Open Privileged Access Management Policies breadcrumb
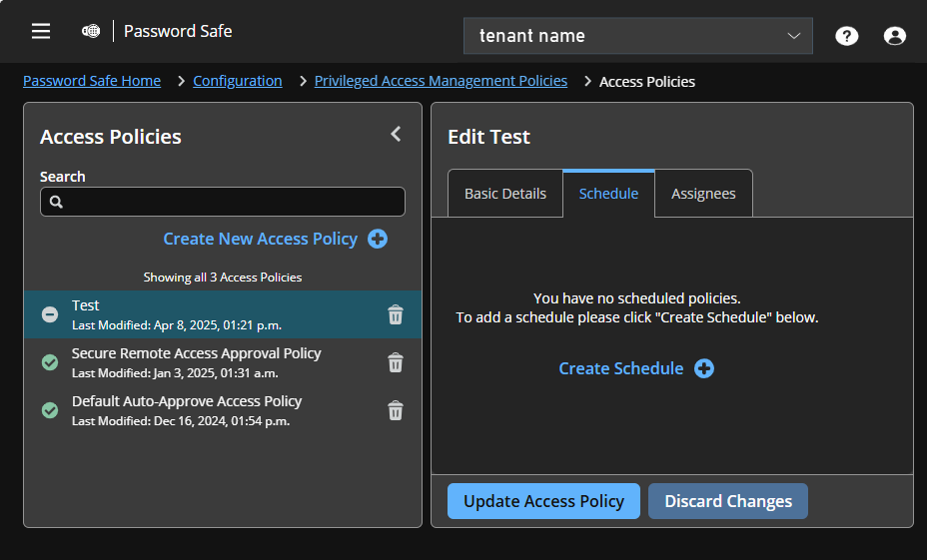This screenshot has width=927, height=560. 441,81
